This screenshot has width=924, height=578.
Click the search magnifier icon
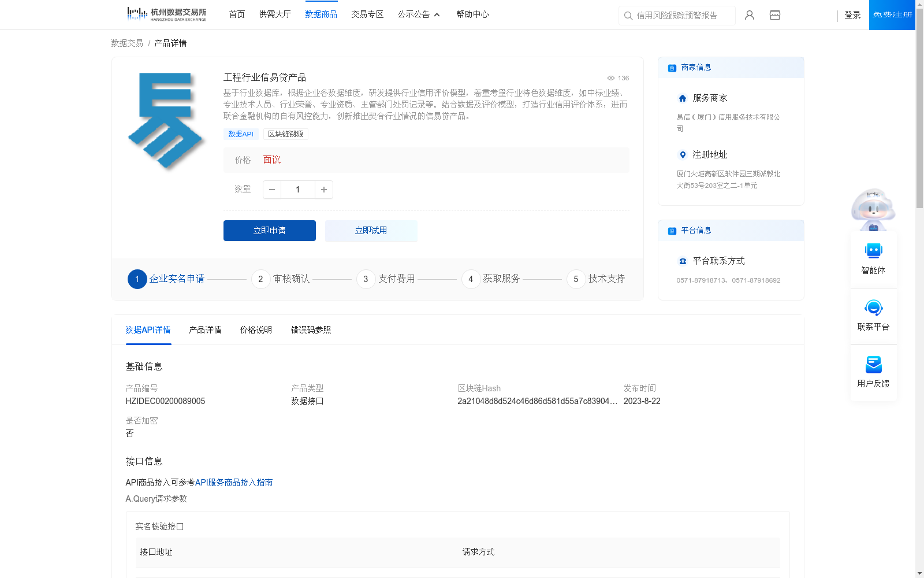click(628, 16)
